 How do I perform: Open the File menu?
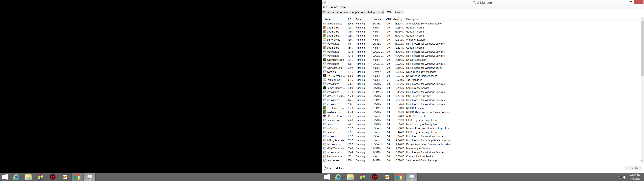325,7
